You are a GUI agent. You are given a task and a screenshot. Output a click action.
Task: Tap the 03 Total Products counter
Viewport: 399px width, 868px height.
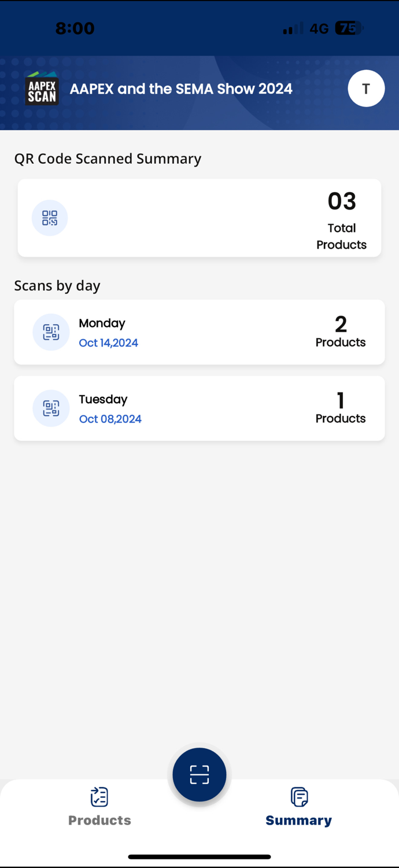click(x=342, y=201)
